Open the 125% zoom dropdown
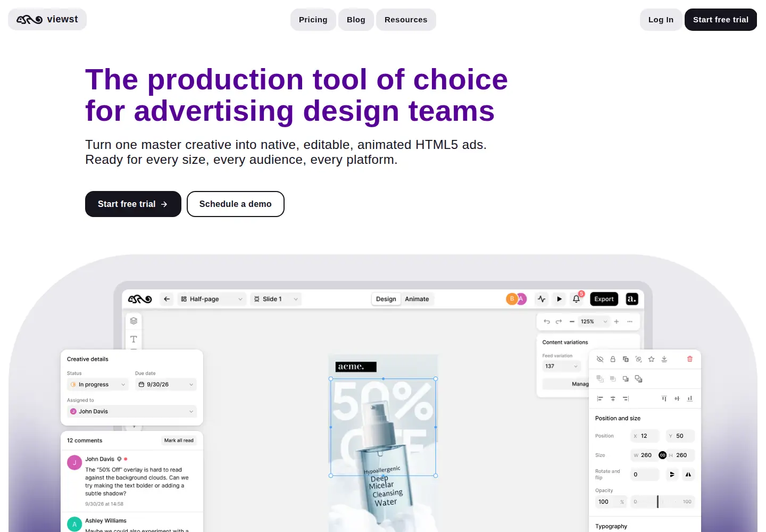The height and width of the screenshot is (532, 766). point(594,321)
